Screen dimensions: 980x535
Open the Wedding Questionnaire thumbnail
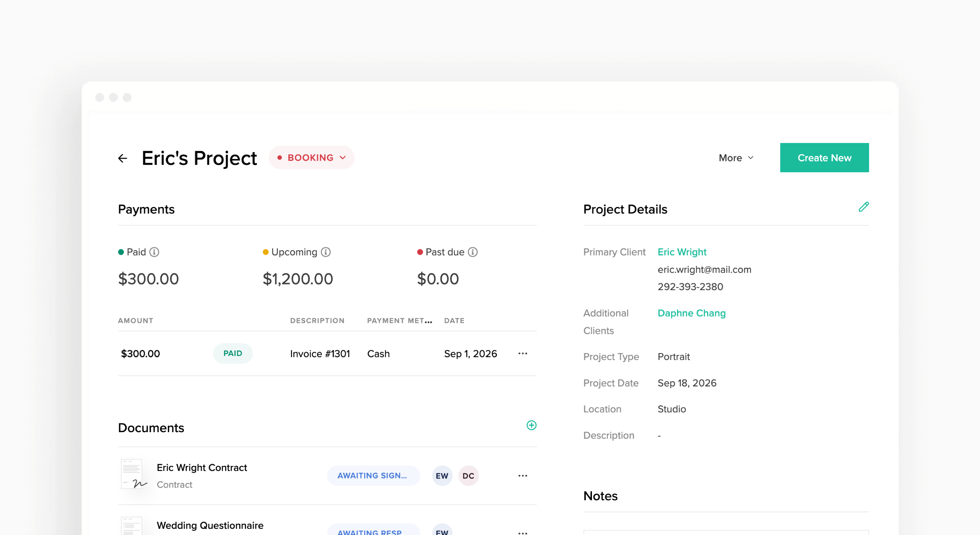point(131,526)
